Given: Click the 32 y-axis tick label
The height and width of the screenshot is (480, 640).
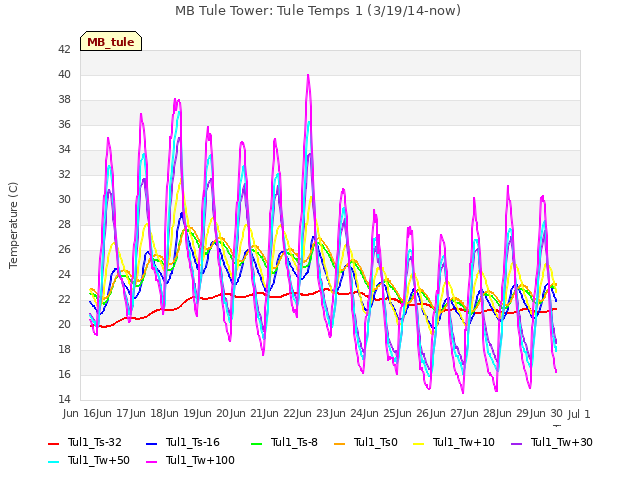Looking at the screenshot, I should pos(64,174).
